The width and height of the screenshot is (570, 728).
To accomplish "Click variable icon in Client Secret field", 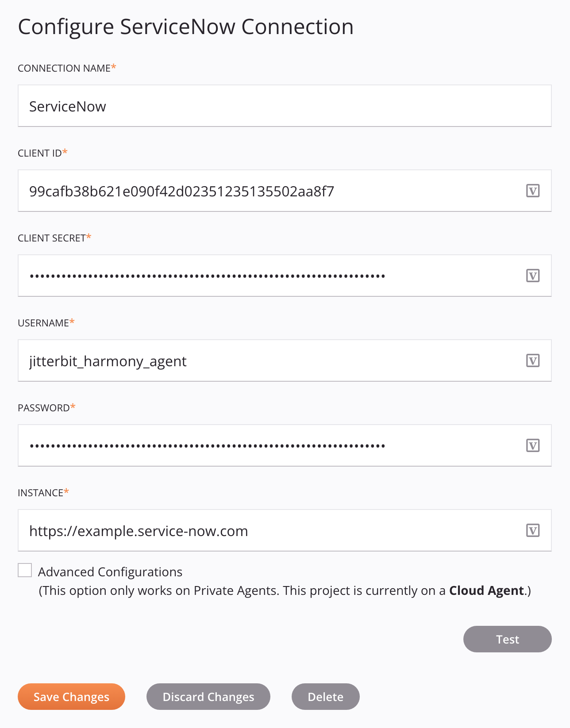I will tap(533, 276).
